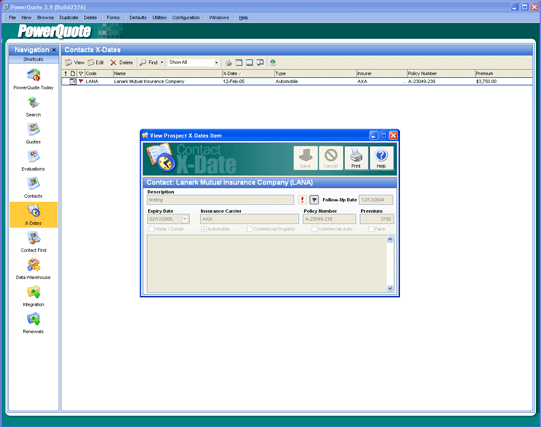Open the Help menu in menu bar
Image resolution: width=541 pixels, height=427 pixels.
(243, 18)
